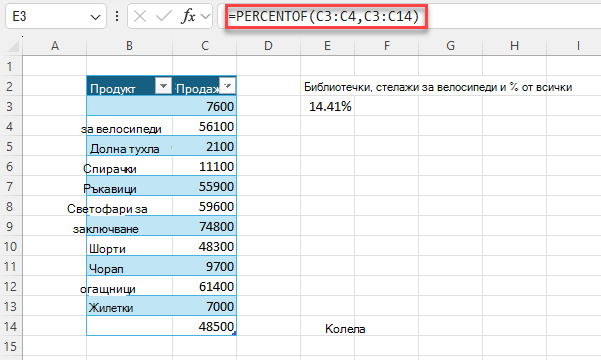This screenshot has height=360, width=601.
Task: Open the Insert Function fx icon
Action: click(188, 16)
